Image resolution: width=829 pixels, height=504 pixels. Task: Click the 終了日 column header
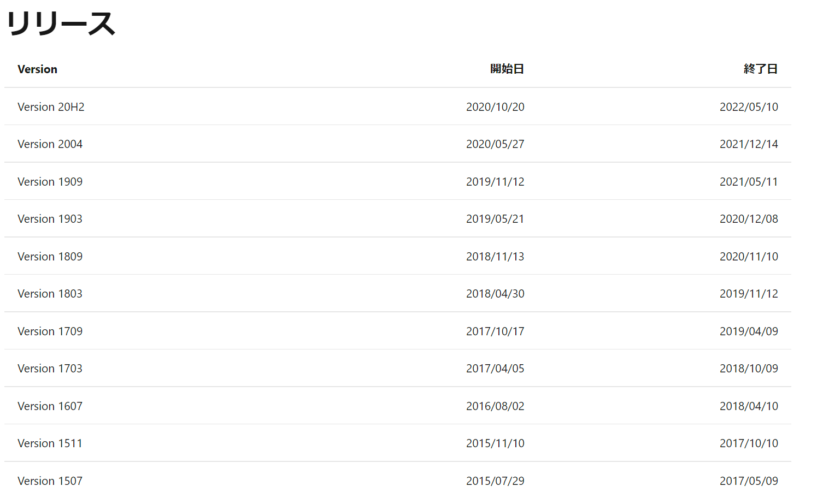click(760, 69)
